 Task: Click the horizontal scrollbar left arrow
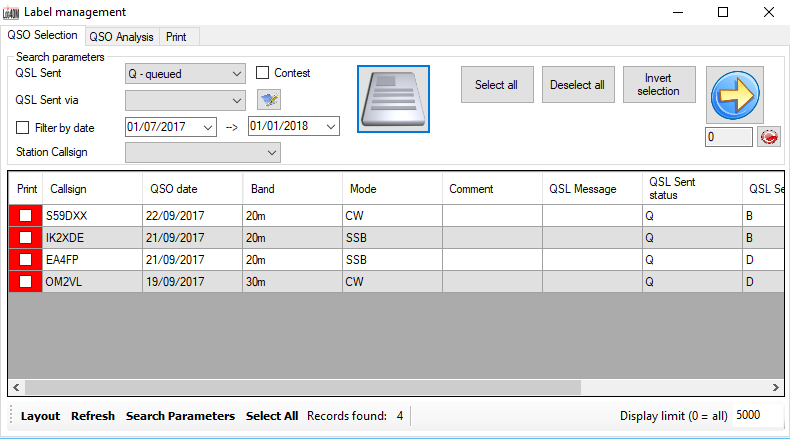click(16, 387)
